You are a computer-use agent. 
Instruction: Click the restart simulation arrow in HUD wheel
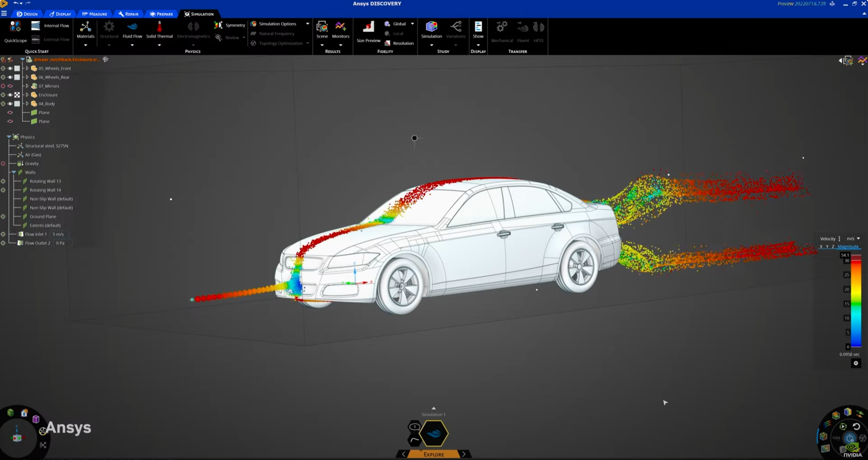click(x=857, y=426)
